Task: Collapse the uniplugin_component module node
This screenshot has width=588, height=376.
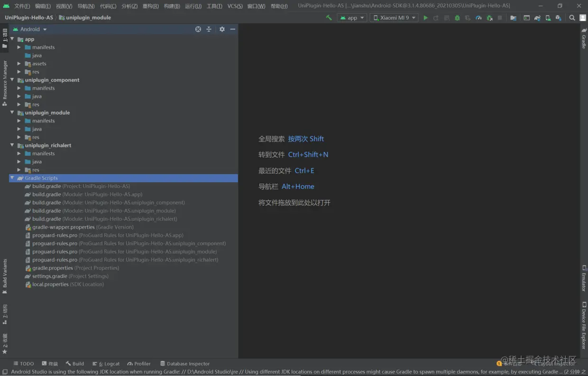Action: pos(12,80)
